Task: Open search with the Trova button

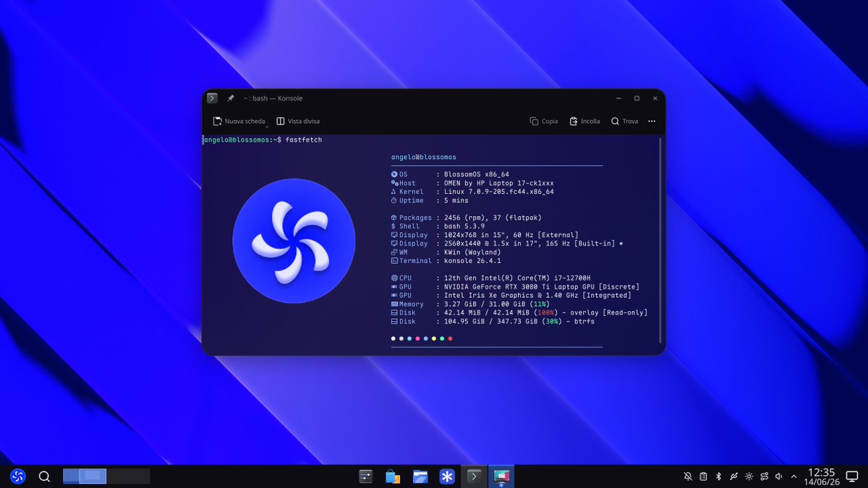Action: (x=625, y=121)
